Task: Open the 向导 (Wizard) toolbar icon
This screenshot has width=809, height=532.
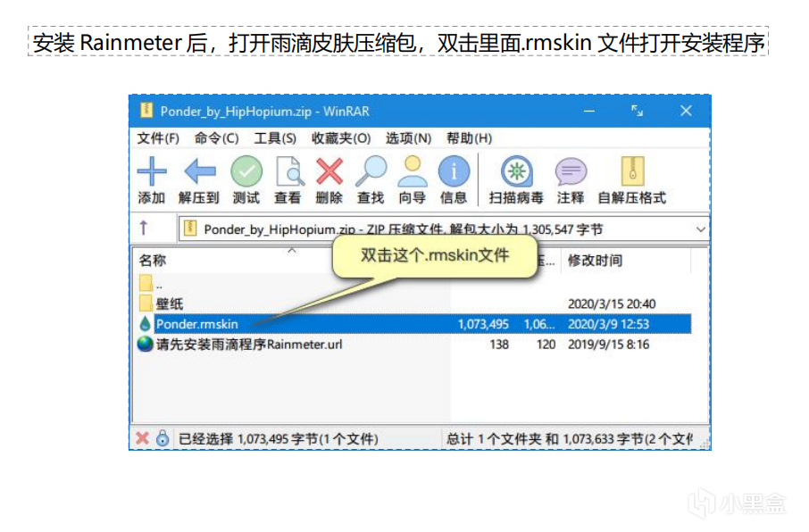Action: pyautogui.click(x=413, y=171)
